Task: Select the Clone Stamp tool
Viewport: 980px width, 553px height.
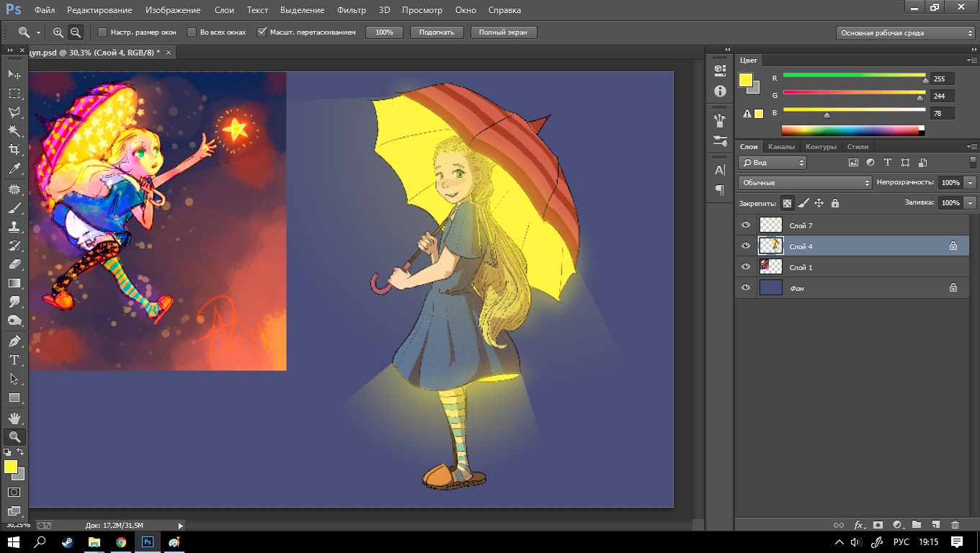Action: [14, 228]
